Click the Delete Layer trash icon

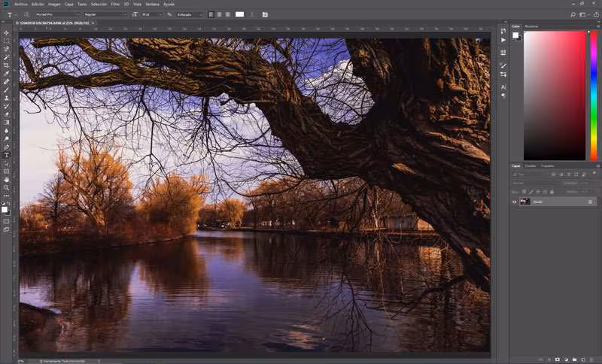(591, 359)
